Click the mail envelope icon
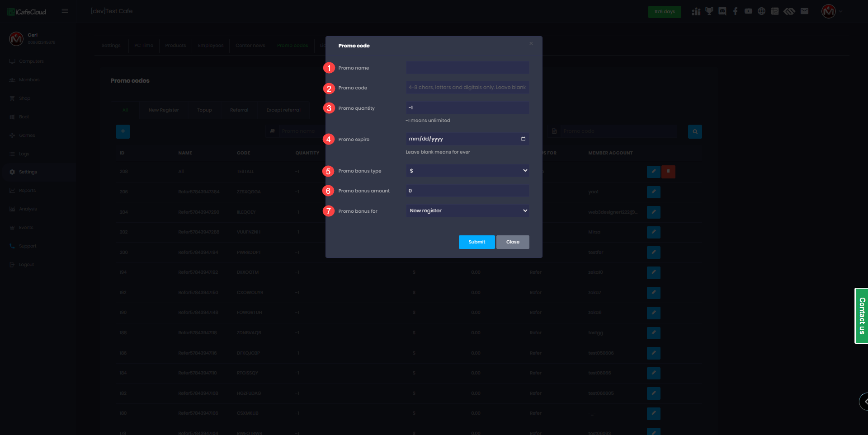Viewport: 868px width, 435px height. tap(804, 11)
